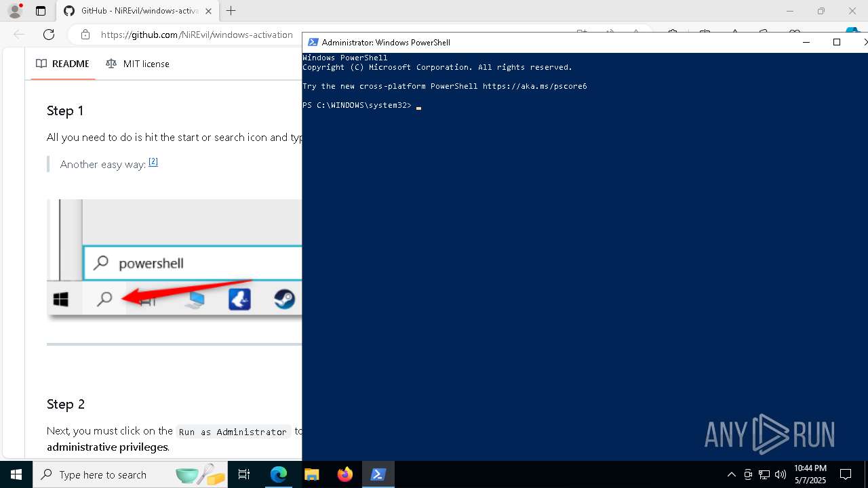
Task: Click the PowerShell command prompt line
Action: [x=362, y=106]
